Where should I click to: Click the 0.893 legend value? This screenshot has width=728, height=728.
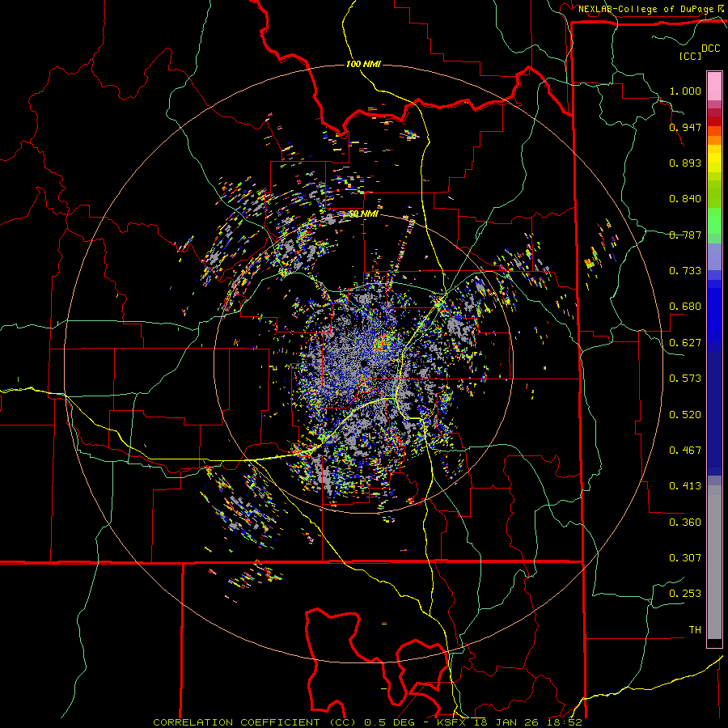click(x=685, y=163)
